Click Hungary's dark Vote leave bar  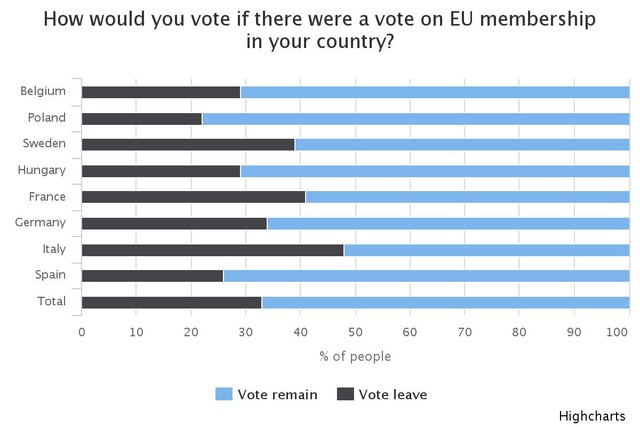[x=160, y=170]
